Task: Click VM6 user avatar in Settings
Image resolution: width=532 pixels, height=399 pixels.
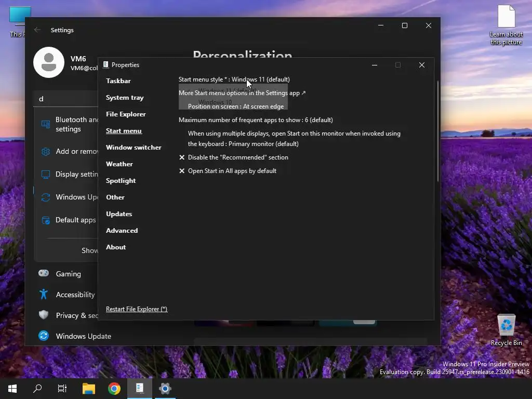Action: tap(49, 62)
